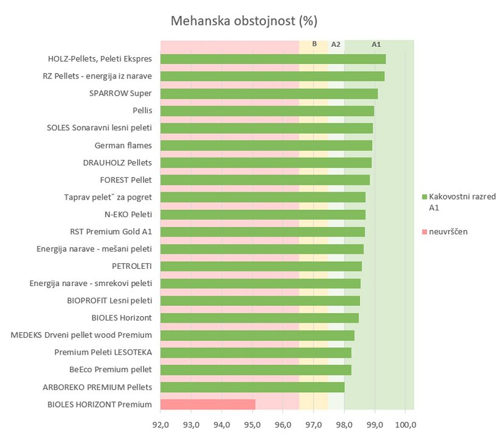Select the German flames category label
This screenshot has height=438, width=504.
click(123, 145)
